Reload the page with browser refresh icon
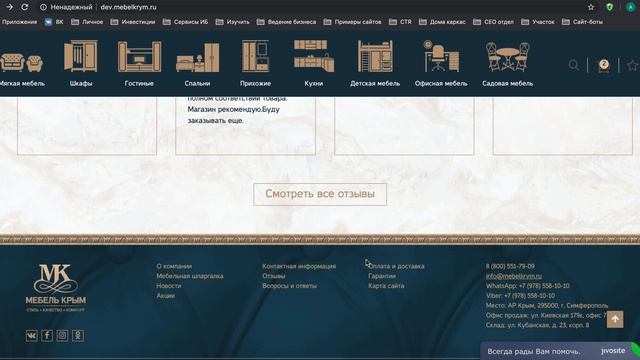The width and height of the screenshot is (640, 360). [x=24, y=7]
